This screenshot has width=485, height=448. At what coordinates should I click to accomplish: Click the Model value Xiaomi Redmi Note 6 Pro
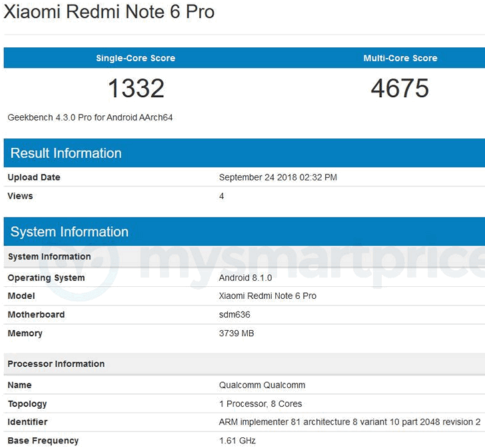pyautogui.click(x=268, y=296)
